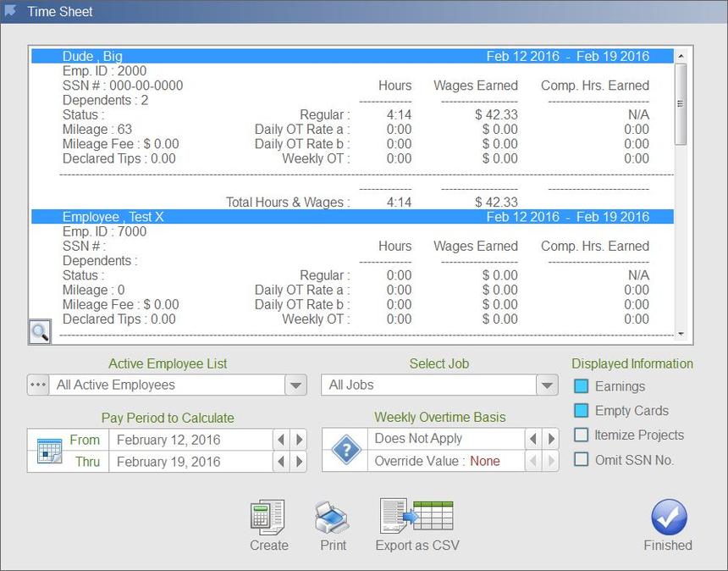Click the scroll up arrow of report
The image size is (728, 571).
pyautogui.click(x=681, y=56)
